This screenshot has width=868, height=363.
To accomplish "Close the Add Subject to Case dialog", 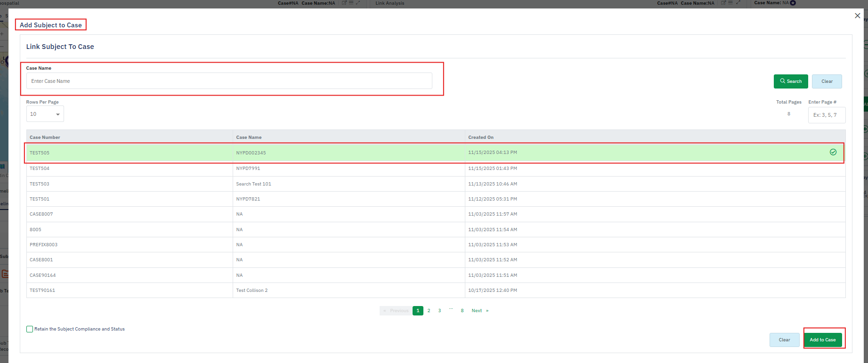I will 857,16.
